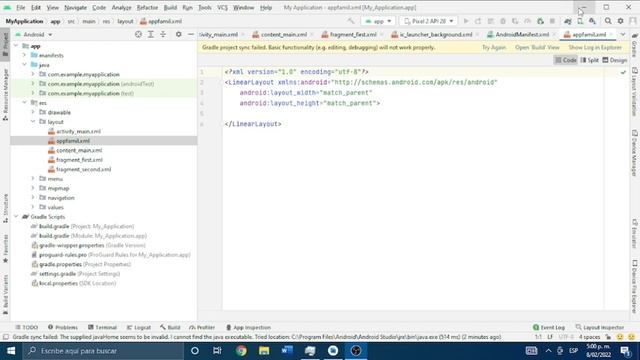Open project panel options gear
The width and height of the screenshot is (640, 360).
click(178, 35)
